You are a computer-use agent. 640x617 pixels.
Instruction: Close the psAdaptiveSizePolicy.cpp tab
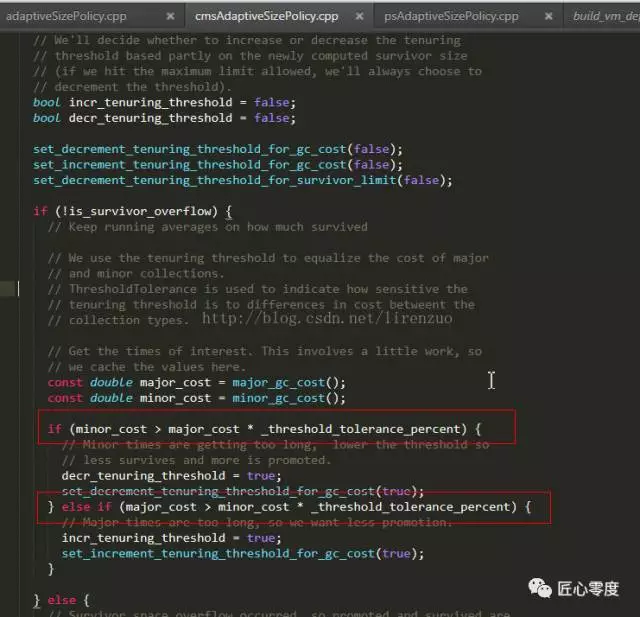coord(549,16)
